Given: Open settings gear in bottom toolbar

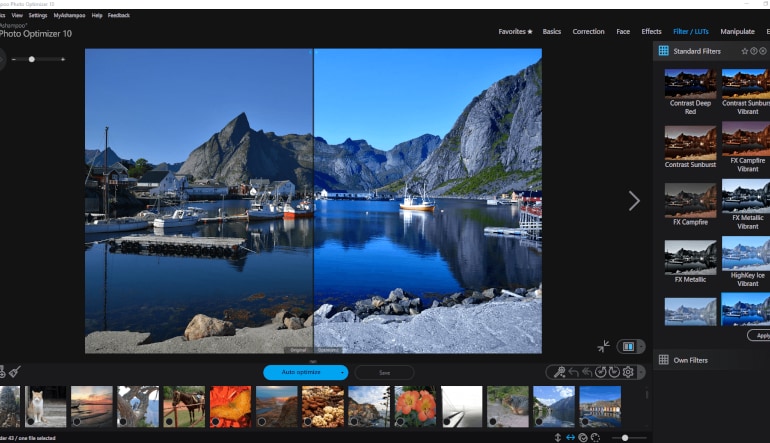Looking at the screenshot, I should coord(628,372).
